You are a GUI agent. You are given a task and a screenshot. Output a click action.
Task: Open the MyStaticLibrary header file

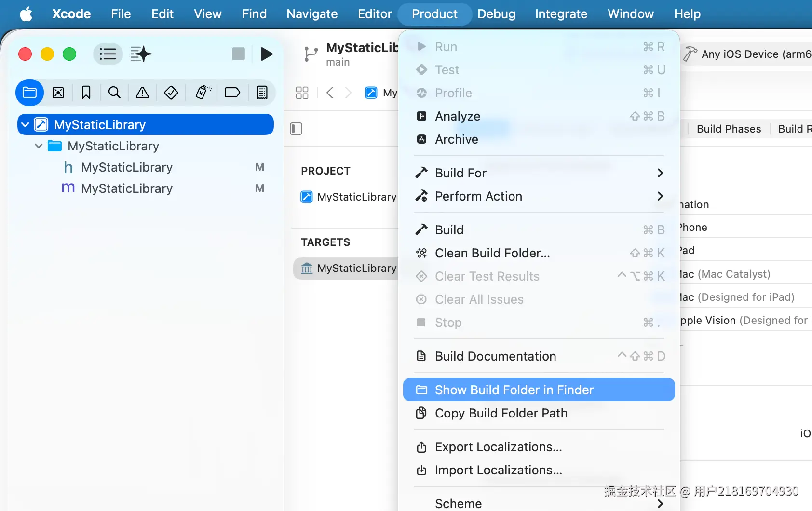point(127,167)
